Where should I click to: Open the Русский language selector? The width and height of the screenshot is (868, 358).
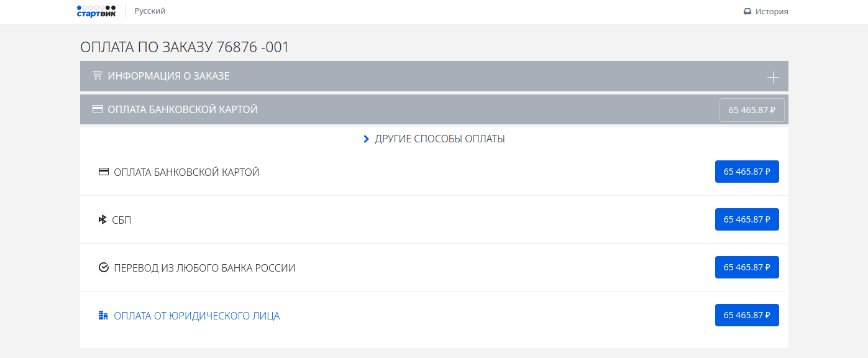click(x=150, y=11)
